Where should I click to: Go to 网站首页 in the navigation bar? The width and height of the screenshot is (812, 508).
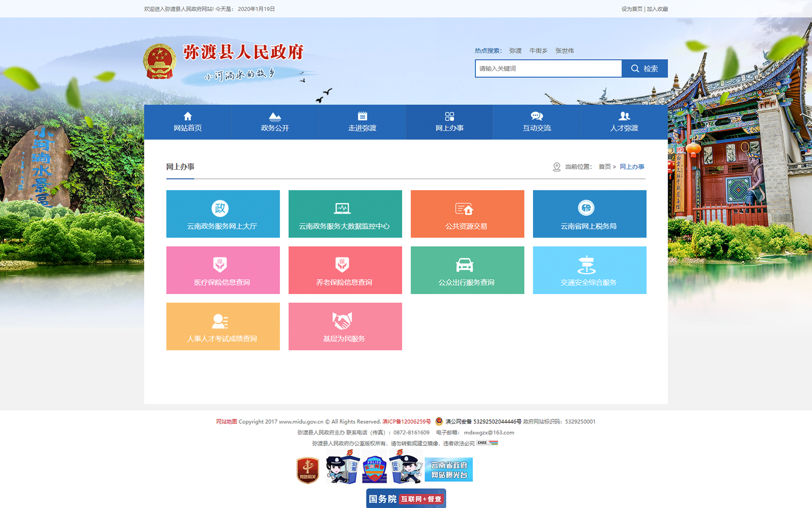point(187,122)
